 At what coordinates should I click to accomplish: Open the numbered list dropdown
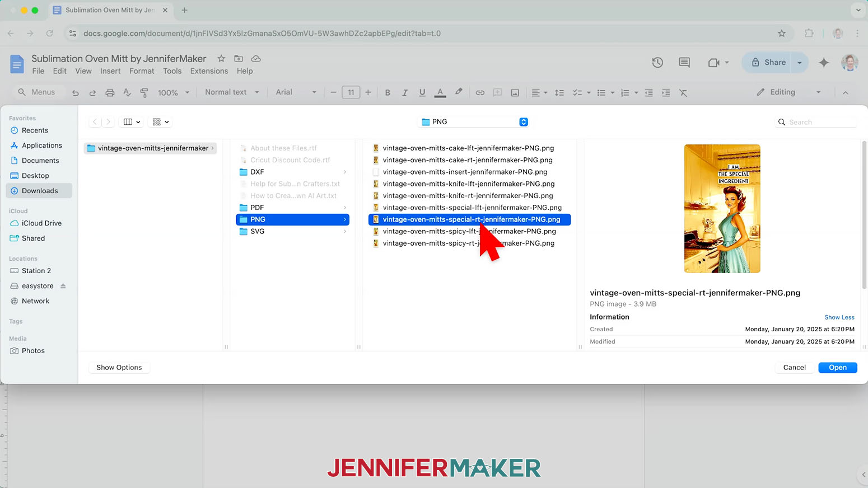pos(629,93)
